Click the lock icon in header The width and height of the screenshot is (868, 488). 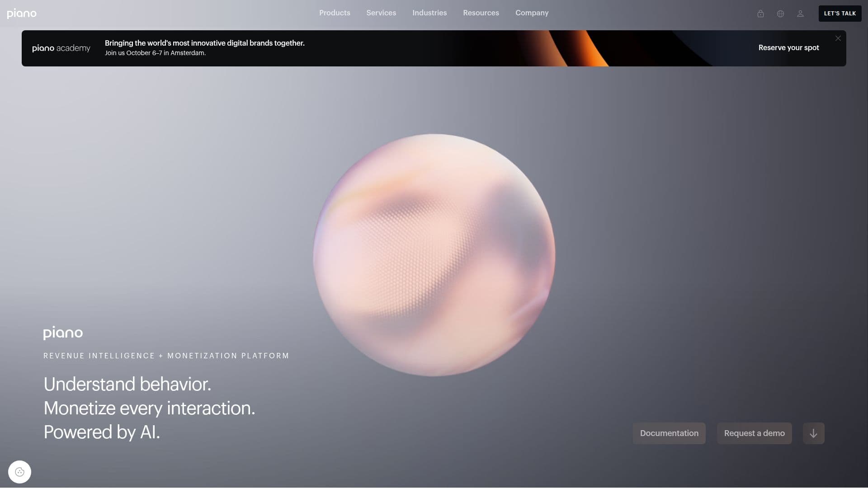[760, 14]
